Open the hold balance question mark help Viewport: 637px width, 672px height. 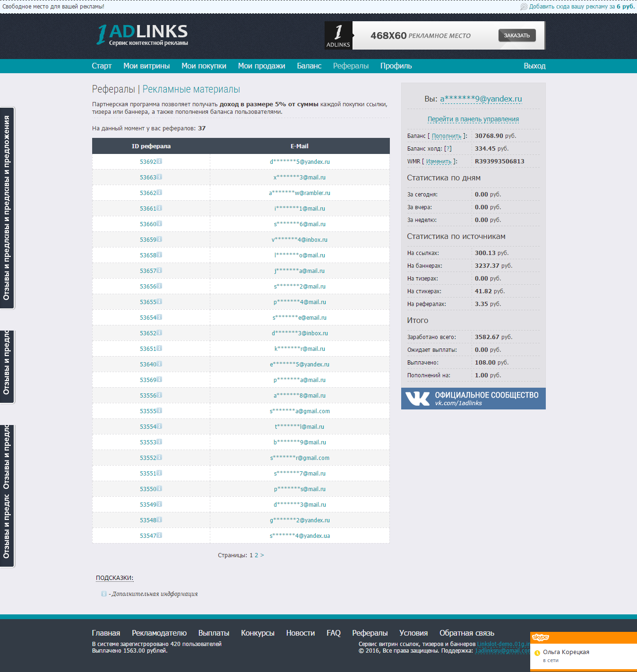[448, 149]
